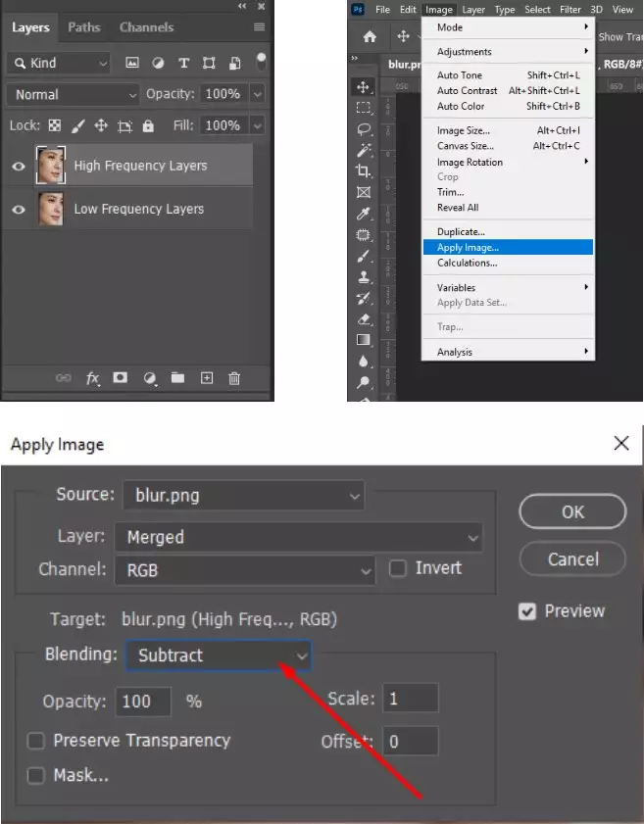Viewport: 644px width, 824px height.
Task: Open the Blending dropdown Subtract
Action: (219, 655)
